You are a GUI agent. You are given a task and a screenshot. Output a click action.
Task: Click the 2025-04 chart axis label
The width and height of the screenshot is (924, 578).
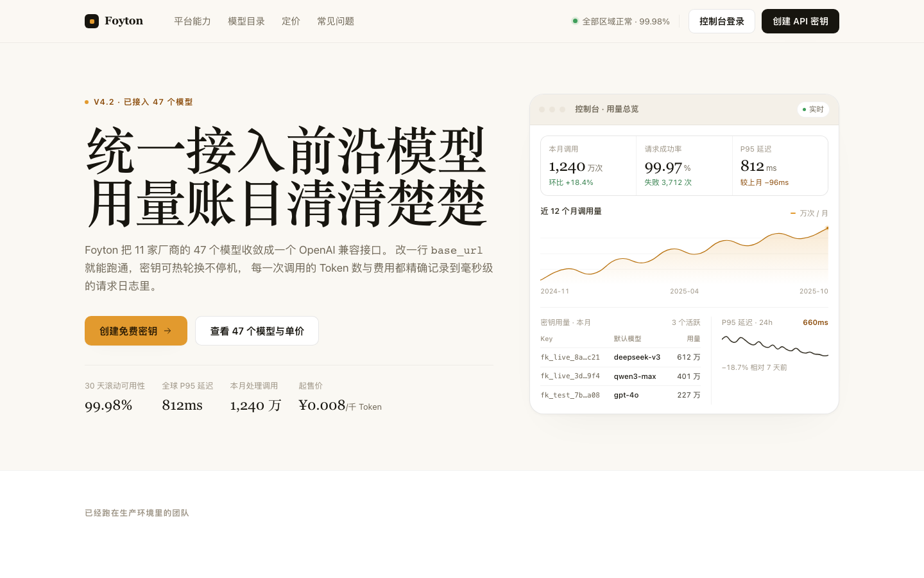click(685, 292)
